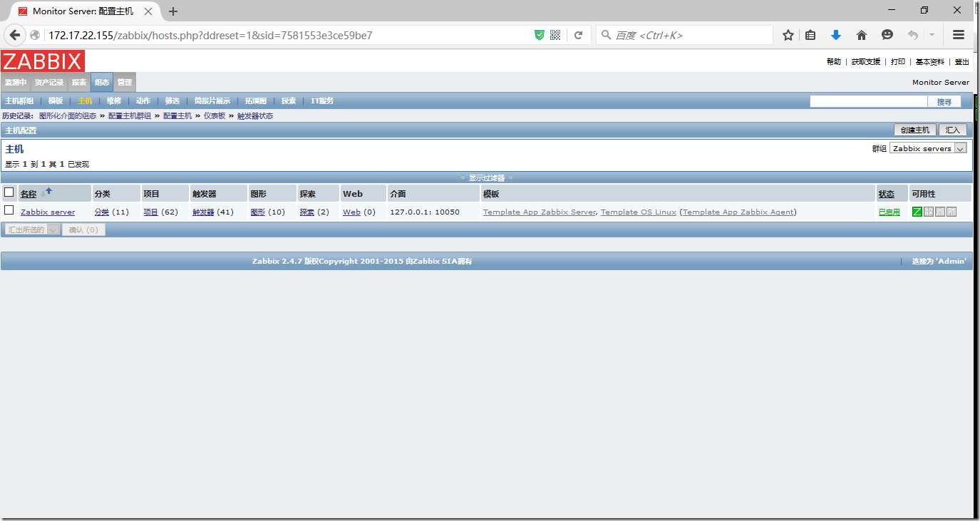
Task: Tick the checkbox for Zabbix server row
Action: coord(9,210)
